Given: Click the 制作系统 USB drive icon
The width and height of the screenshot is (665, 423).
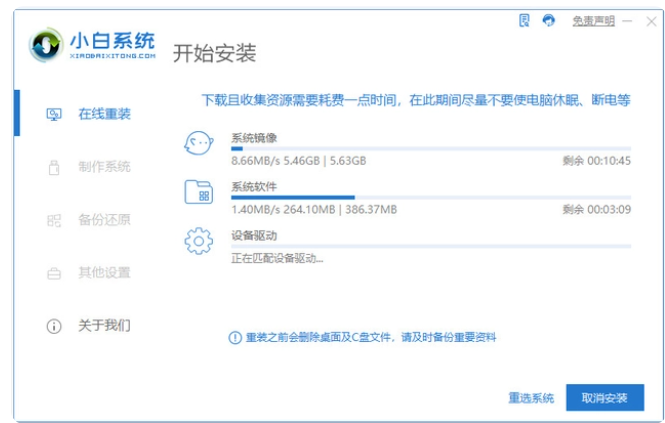Looking at the screenshot, I should tap(54, 167).
